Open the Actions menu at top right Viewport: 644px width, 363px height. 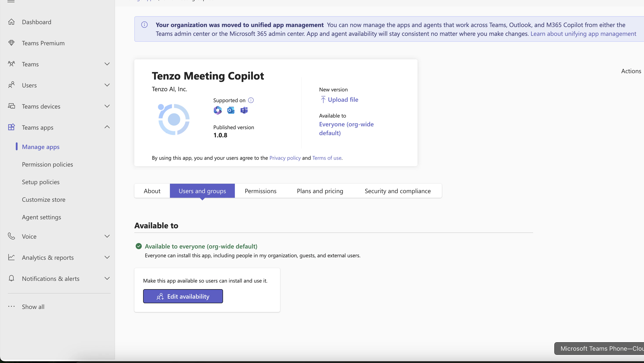(631, 71)
